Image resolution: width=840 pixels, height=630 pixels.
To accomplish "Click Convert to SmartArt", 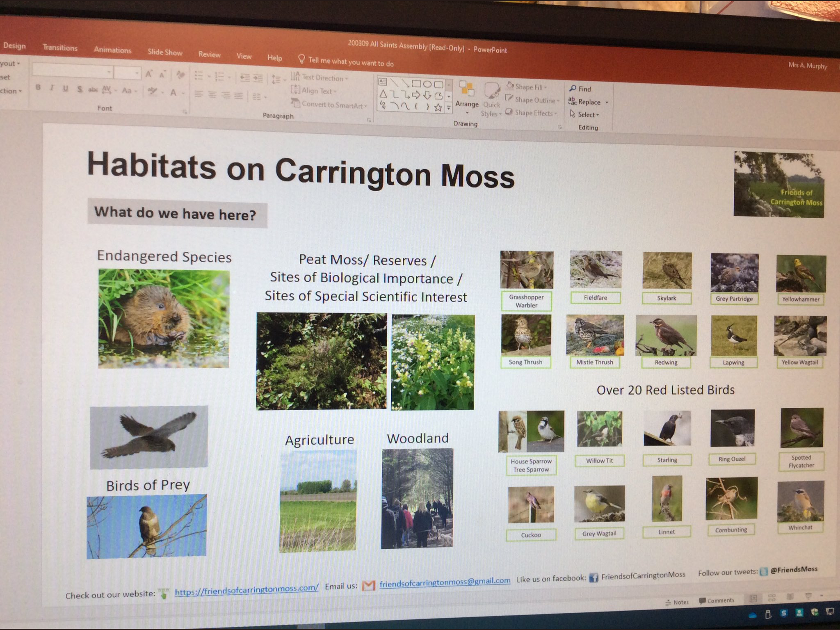I will coord(329,104).
